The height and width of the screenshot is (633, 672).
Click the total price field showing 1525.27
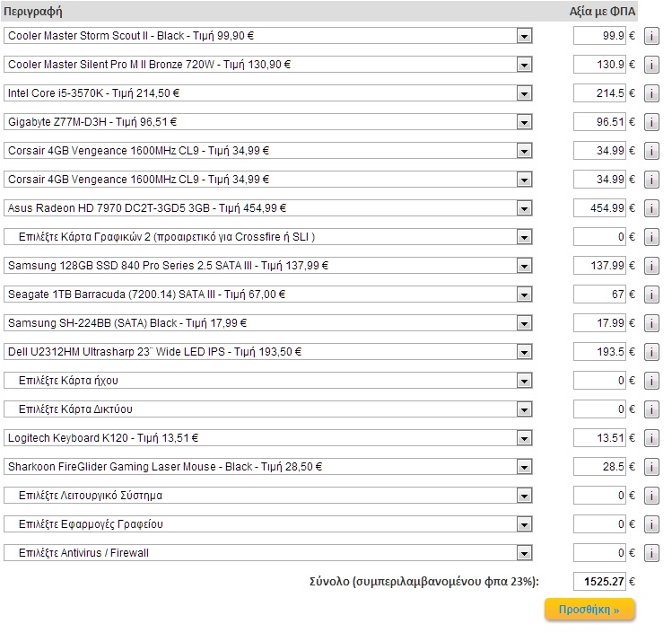pyautogui.click(x=599, y=582)
